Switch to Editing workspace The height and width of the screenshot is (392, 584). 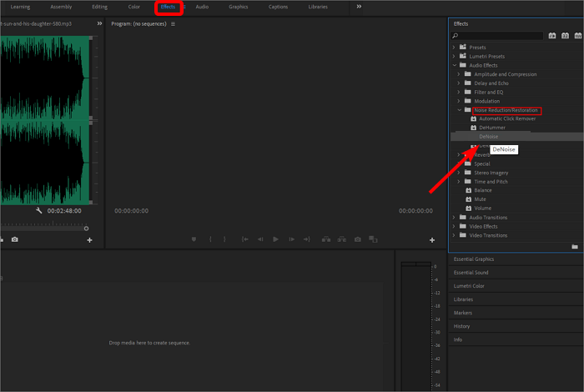(99, 7)
